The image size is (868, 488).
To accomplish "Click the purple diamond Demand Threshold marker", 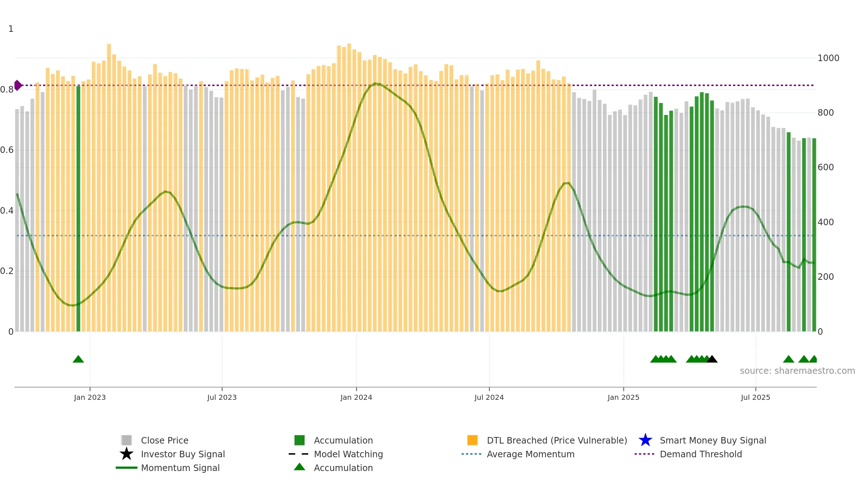I will [18, 85].
